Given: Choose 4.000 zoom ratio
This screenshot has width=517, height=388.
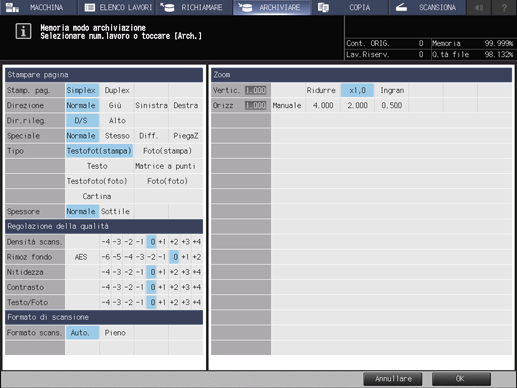Looking at the screenshot, I should point(322,105).
